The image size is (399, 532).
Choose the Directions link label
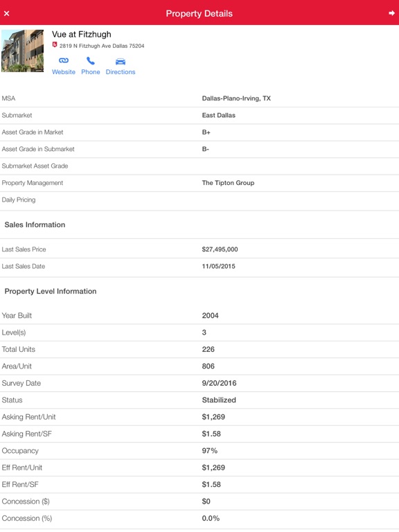click(121, 72)
